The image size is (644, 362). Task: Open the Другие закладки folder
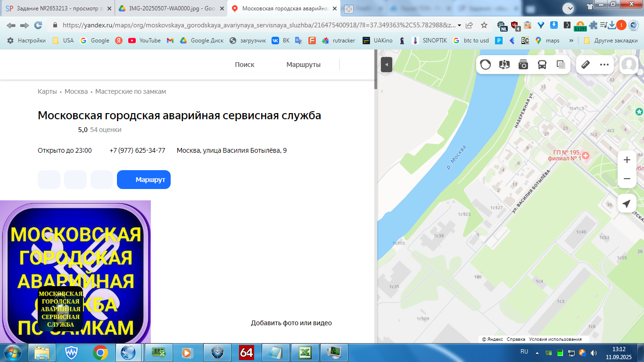tap(611, 41)
